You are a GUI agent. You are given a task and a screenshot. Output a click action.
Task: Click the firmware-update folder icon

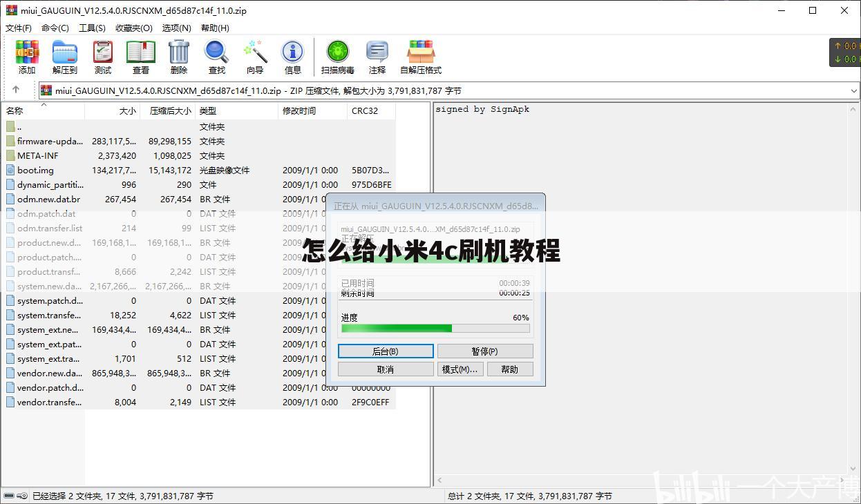coord(10,141)
